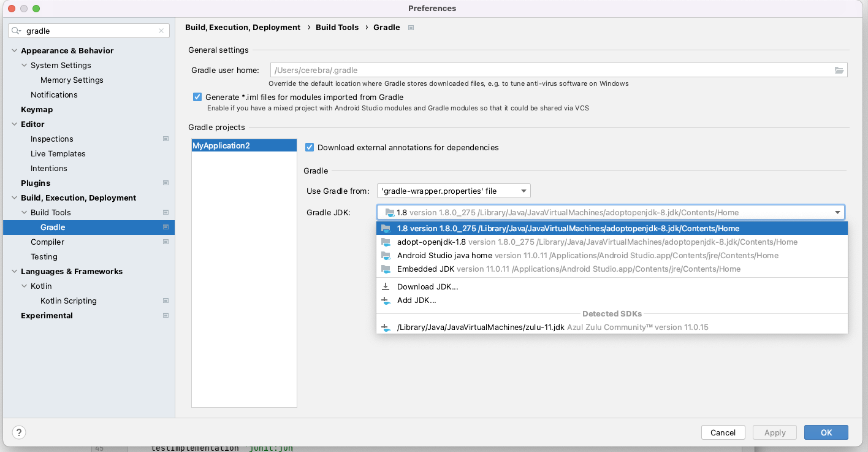Click Build, Execution, Deployment breadcrumb

tap(243, 28)
